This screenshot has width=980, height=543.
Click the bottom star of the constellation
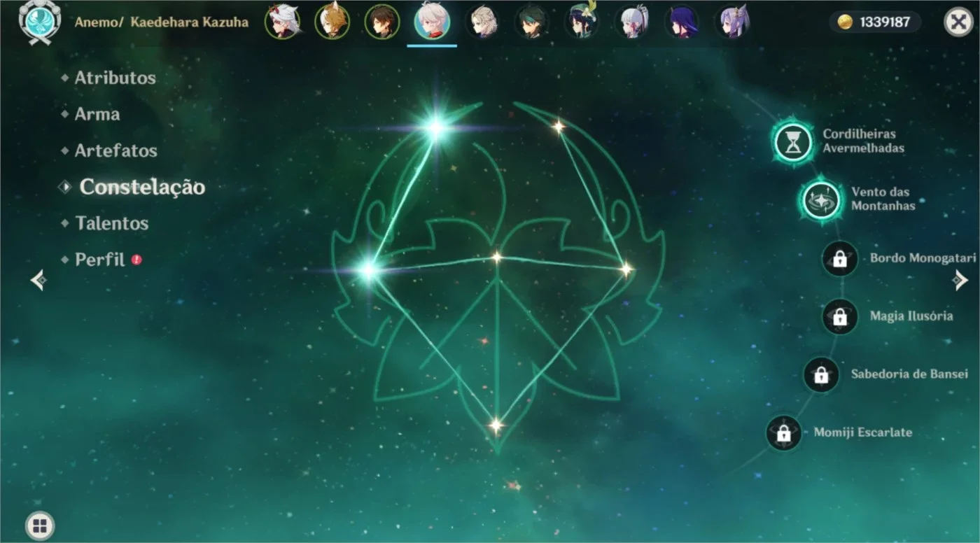point(496,425)
